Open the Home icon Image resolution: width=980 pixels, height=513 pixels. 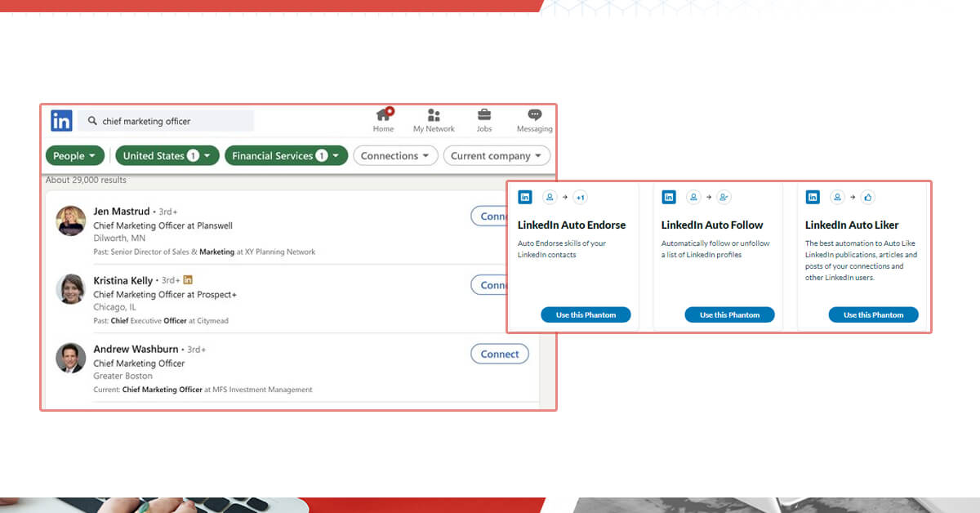pos(383,115)
